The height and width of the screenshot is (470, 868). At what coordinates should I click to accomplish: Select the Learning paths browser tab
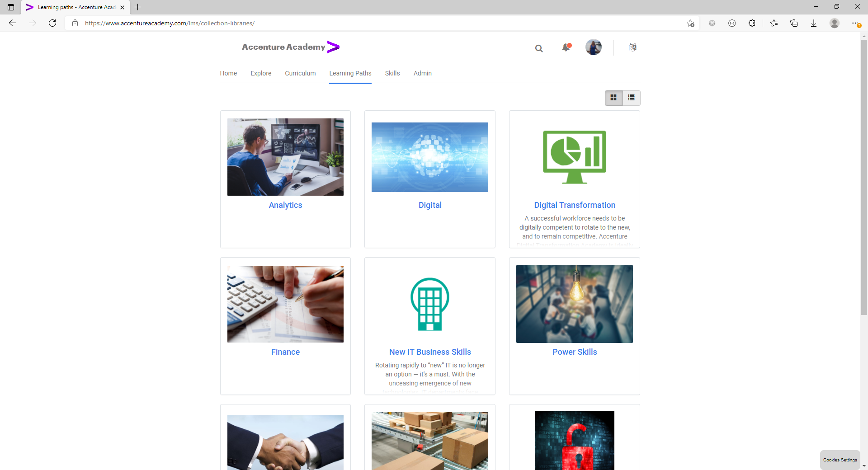[75, 7]
